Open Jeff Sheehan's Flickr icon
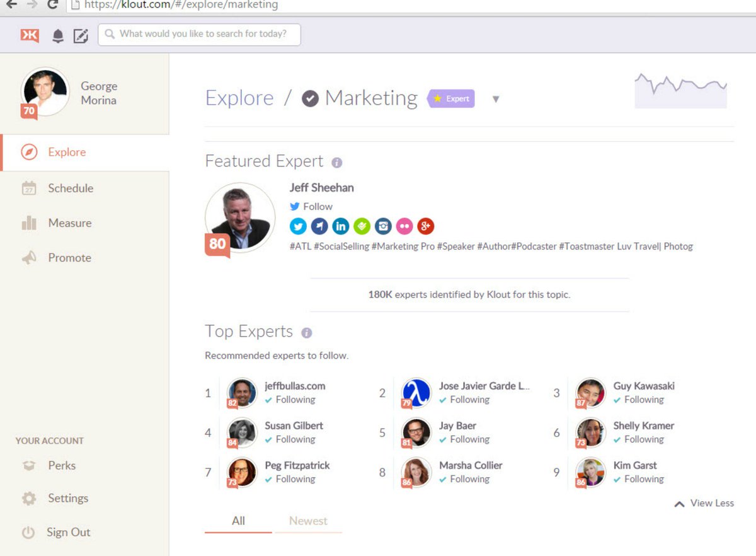Screen dimensions: 756x556 pos(404,226)
